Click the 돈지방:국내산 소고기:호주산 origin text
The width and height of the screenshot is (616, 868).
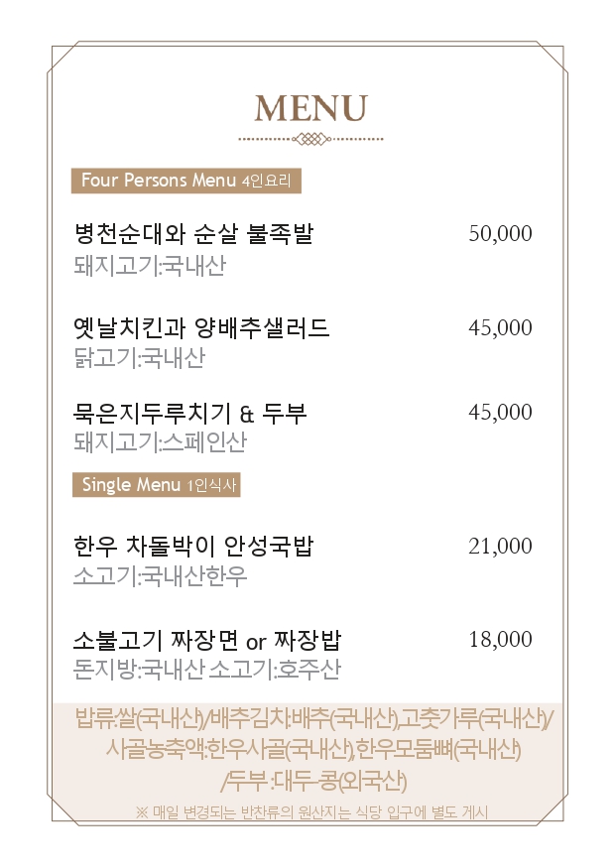[x=206, y=671]
